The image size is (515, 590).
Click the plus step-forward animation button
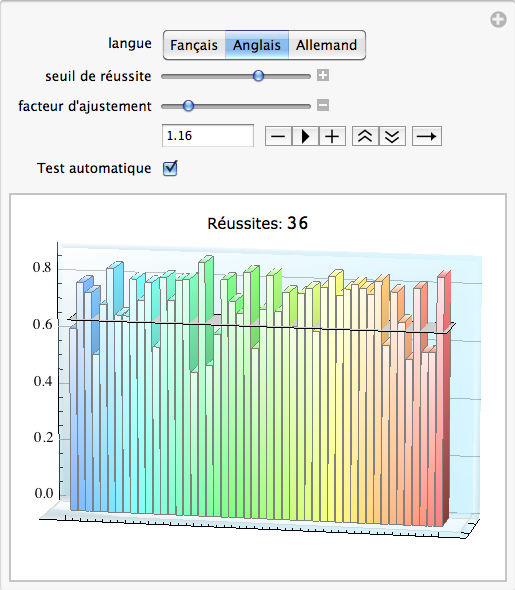tap(332, 136)
